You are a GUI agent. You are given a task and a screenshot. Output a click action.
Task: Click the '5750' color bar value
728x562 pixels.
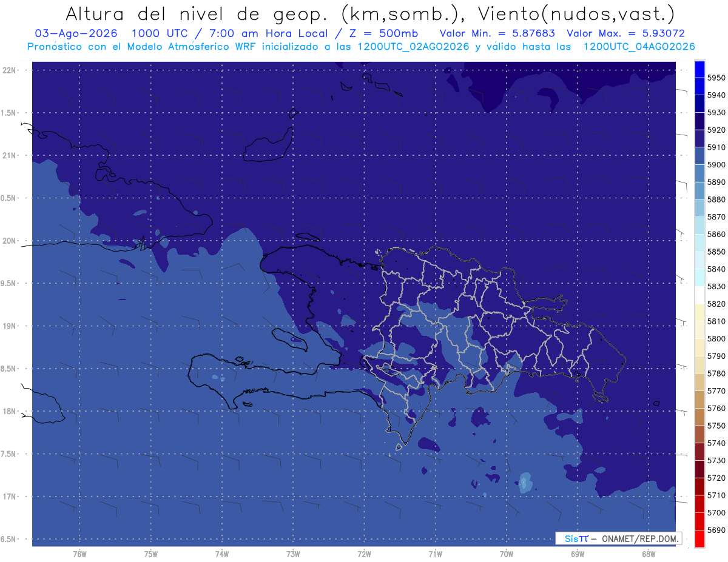716,426
